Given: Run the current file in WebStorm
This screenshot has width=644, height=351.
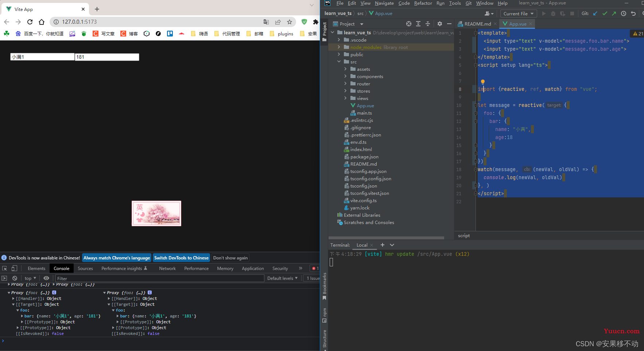Looking at the screenshot, I should (x=544, y=13).
